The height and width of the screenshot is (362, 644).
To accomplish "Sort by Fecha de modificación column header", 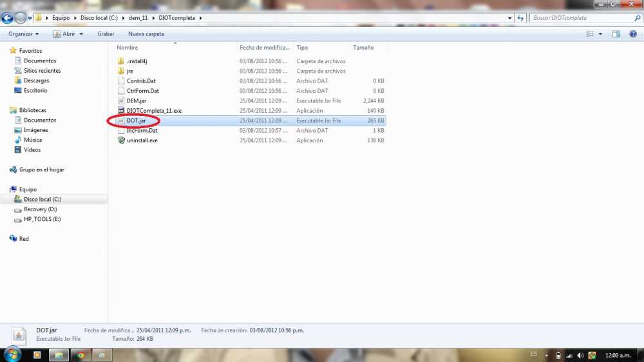I will pos(265,48).
